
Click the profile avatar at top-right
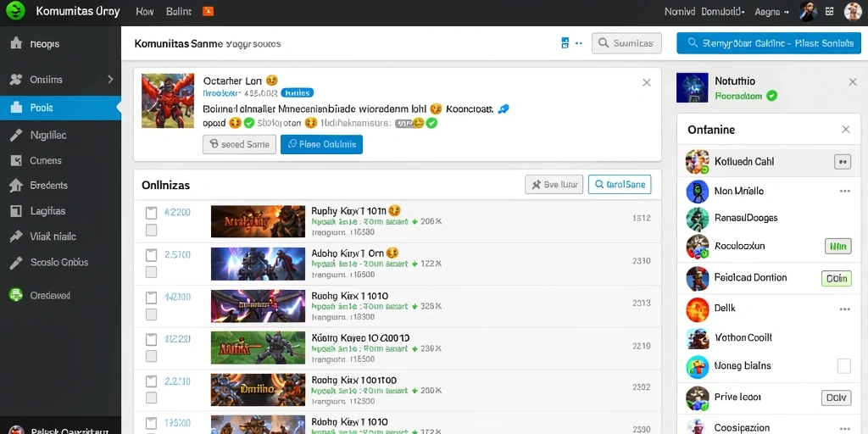pos(853,12)
